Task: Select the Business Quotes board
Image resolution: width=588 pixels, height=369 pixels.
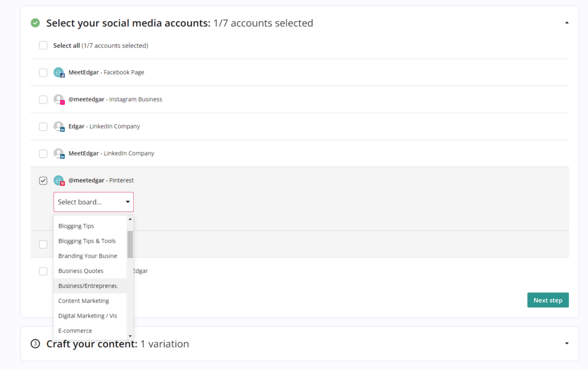Action: click(90, 271)
